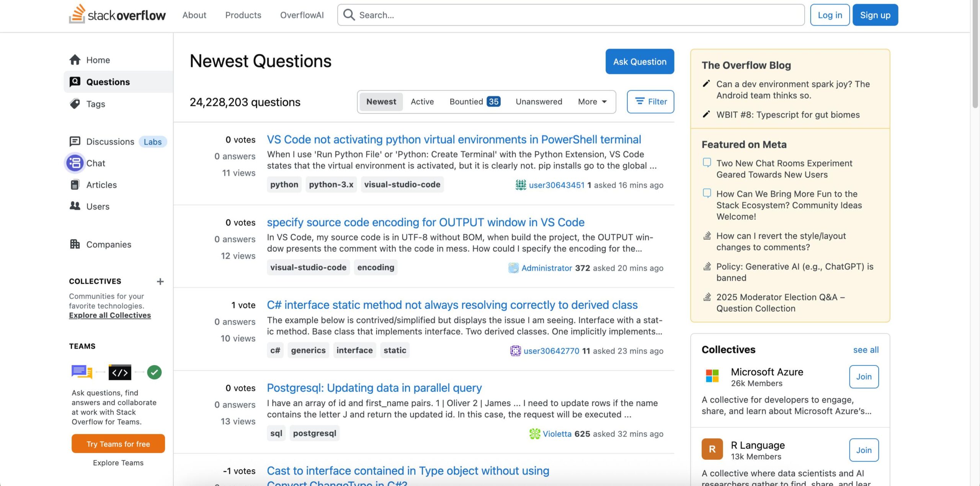Image resolution: width=980 pixels, height=486 pixels.
Task: Open specify source code encoding question
Action: click(425, 222)
